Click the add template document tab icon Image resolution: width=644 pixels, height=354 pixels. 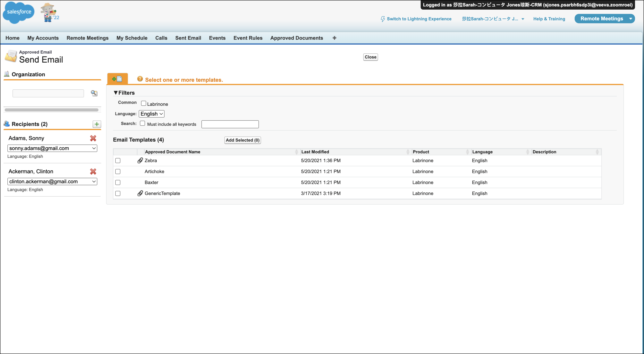click(117, 79)
